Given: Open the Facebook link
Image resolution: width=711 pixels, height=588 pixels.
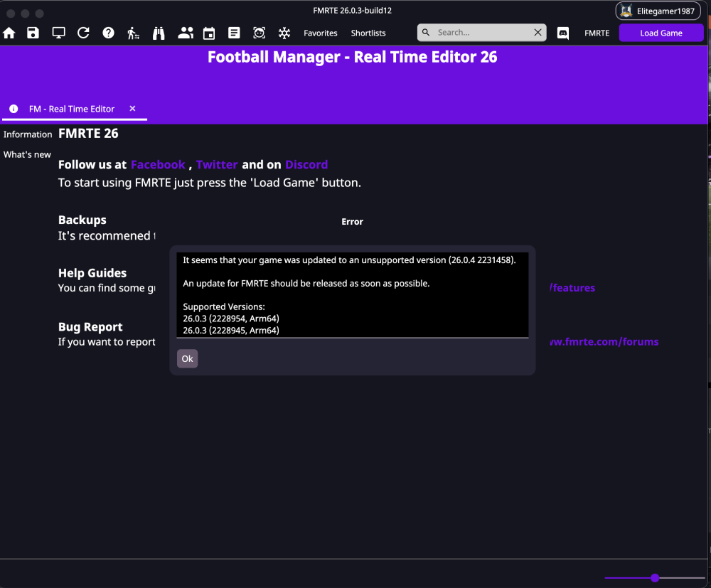Looking at the screenshot, I should point(157,164).
